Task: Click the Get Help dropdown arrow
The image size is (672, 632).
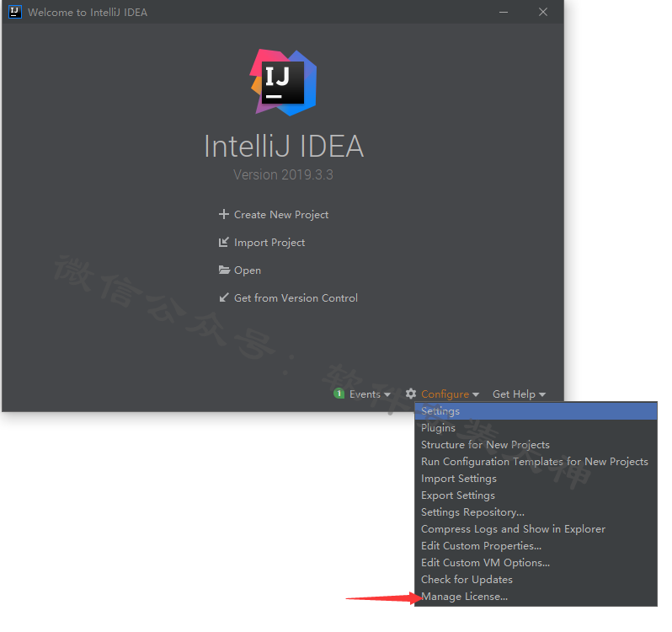Action: click(542, 394)
